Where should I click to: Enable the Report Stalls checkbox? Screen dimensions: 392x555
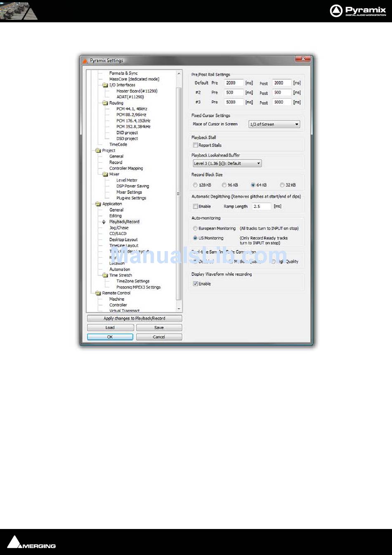(x=195, y=145)
